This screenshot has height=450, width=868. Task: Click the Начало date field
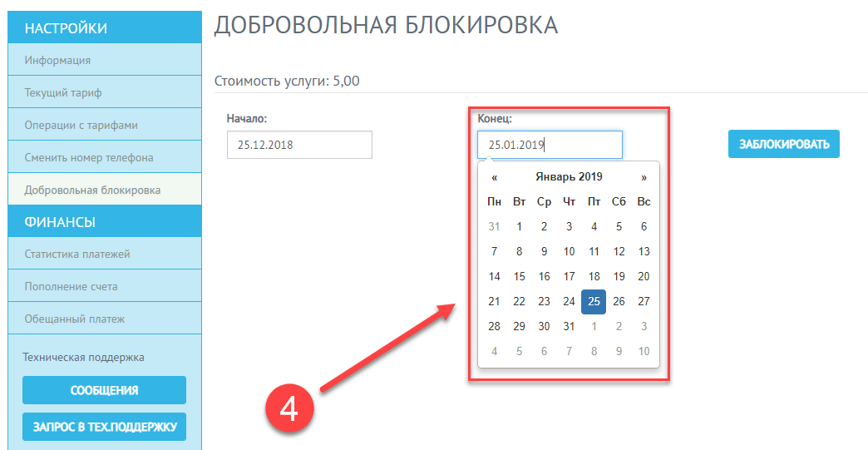(x=299, y=145)
